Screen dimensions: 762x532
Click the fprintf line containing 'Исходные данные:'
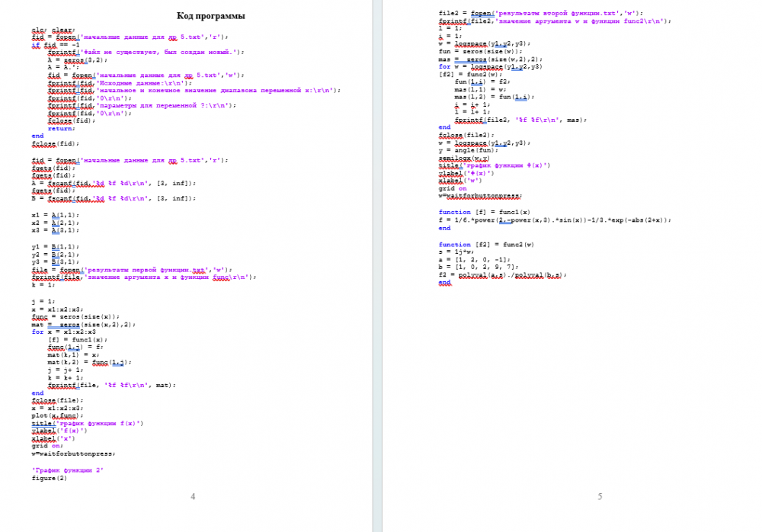(x=120, y=83)
